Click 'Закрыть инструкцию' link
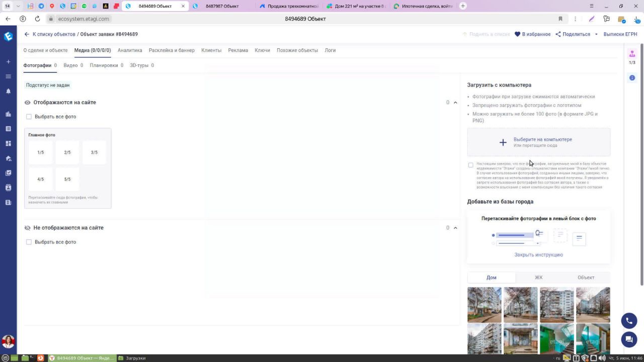 coord(538,255)
